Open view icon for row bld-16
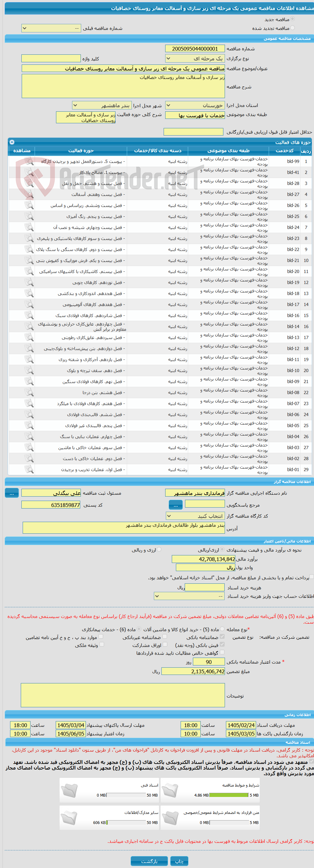 click(29, 315)
